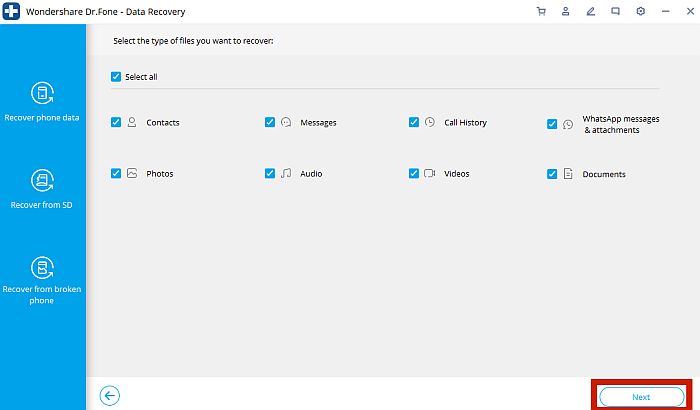Click the Videos camera icon
Image resolution: width=700 pixels, height=410 pixels.
[429, 173]
